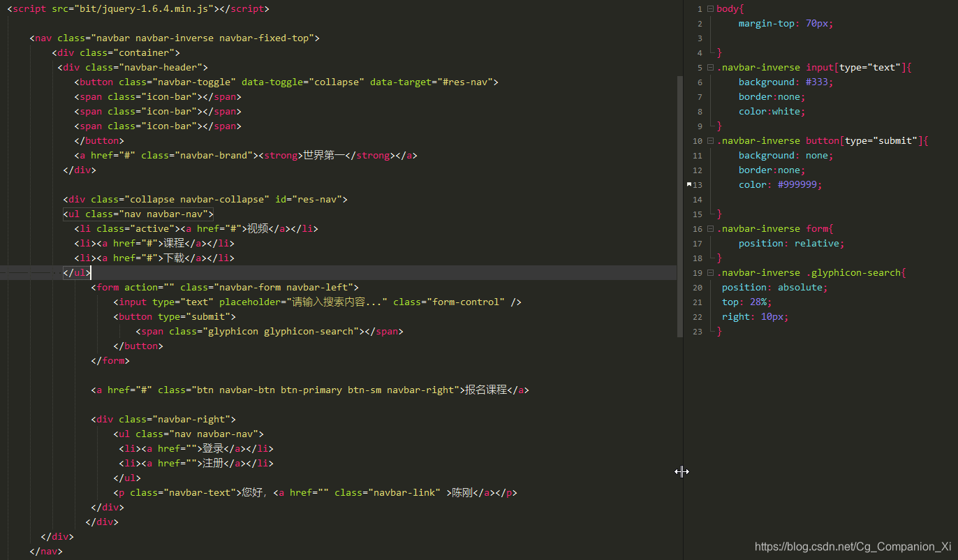Screen dimensions: 958x560
Task: Click the "navbar-text" paragraph class value
Action: 202,492
